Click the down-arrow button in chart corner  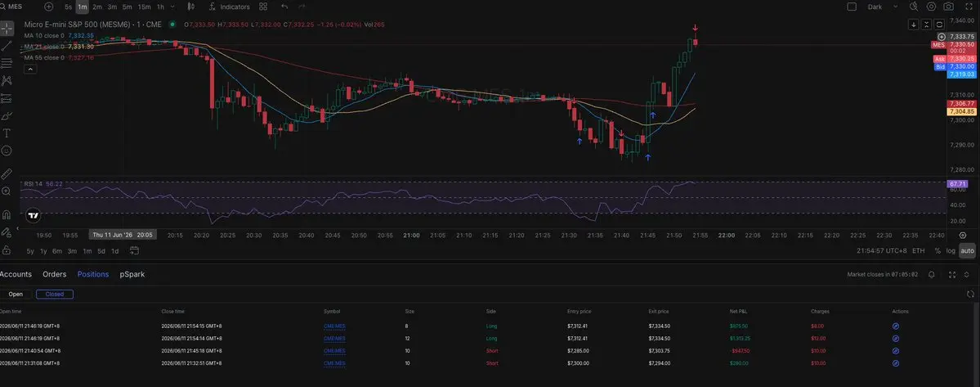[913, 25]
